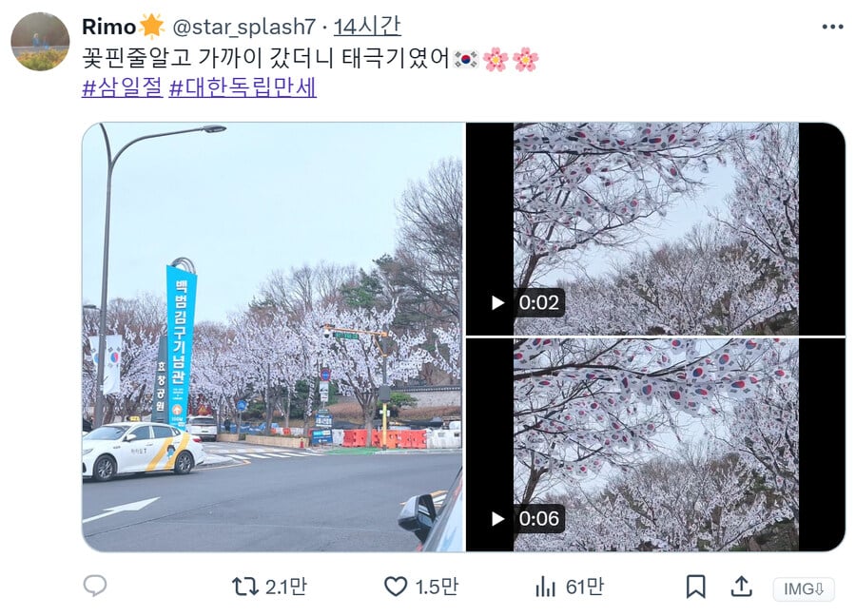Click the retweet arrows icon
This screenshot has height=616, width=856.
point(244,587)
